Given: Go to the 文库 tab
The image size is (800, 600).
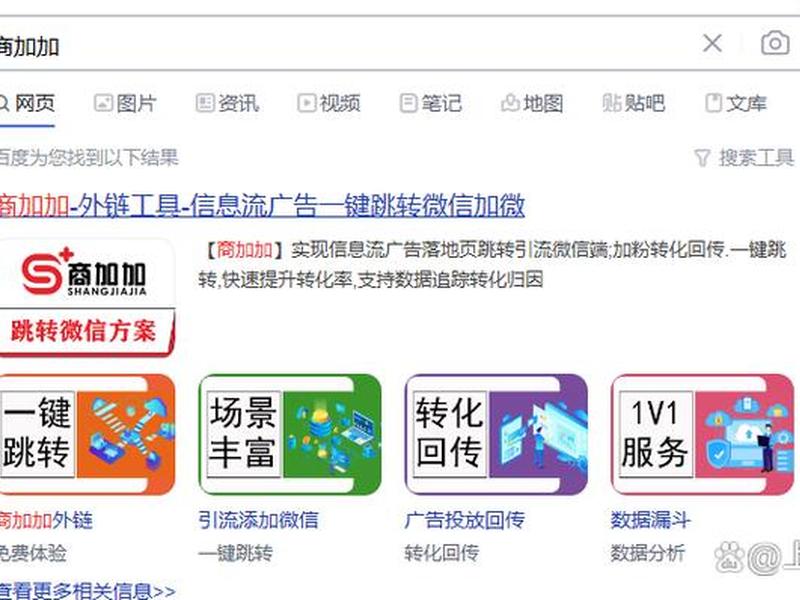Looking at the screenshot, I should (736, 104).
